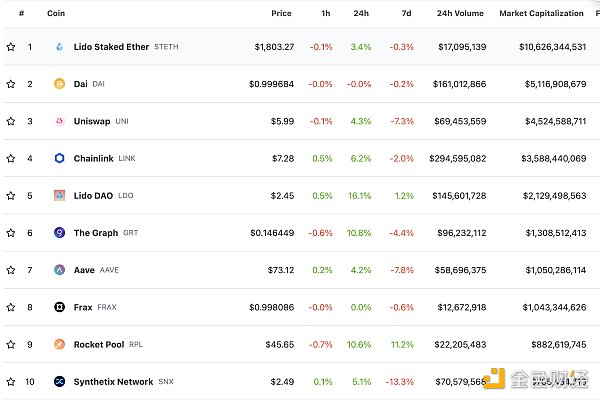
Task: Sort by Market Capitalization header
Action: tap(542, 13)
